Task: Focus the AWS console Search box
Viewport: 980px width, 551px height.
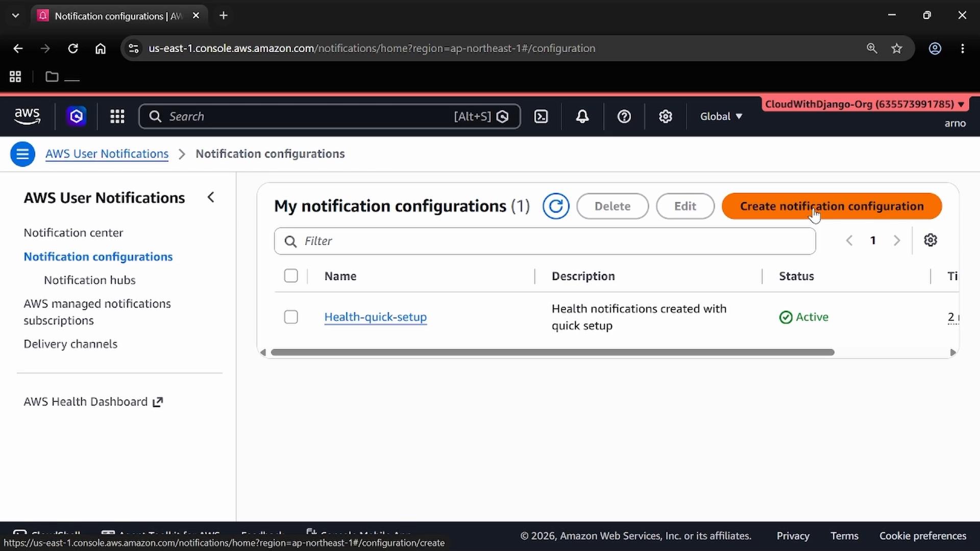Action: click(330, 116)
